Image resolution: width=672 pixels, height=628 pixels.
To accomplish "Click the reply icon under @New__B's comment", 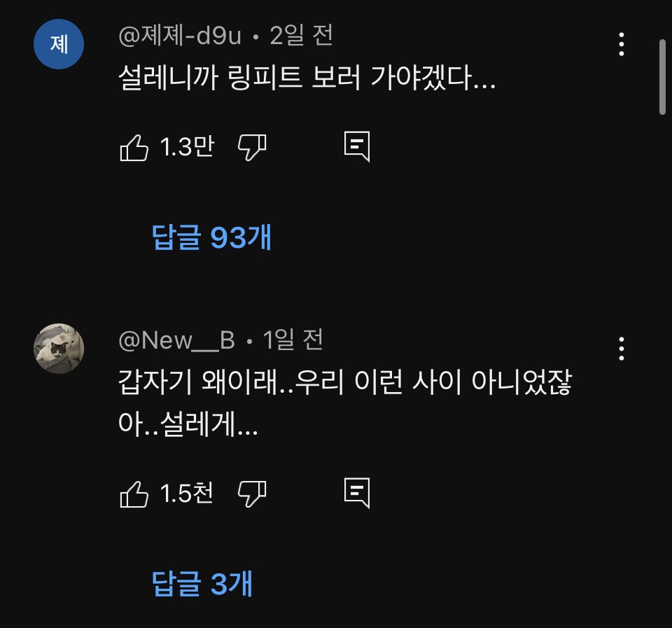I will pyautogui.click(x=357, y=493).
